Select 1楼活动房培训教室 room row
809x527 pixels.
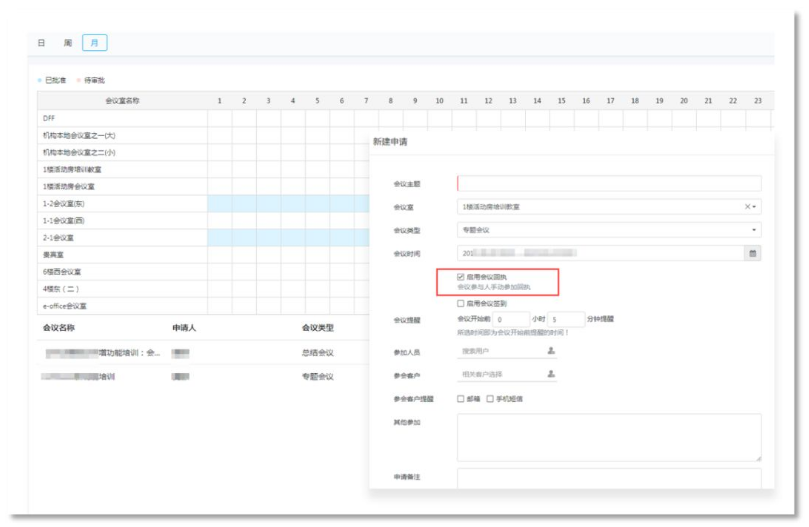pyautogui.click(x=122, y=169)
